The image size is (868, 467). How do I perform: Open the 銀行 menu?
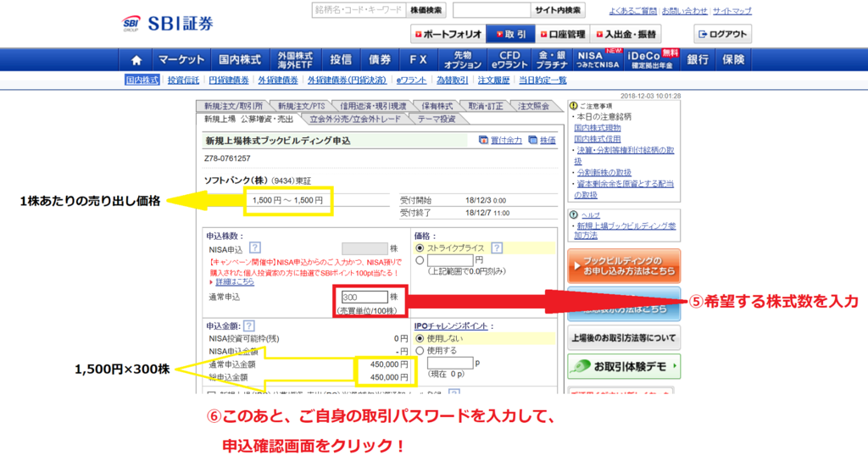click(x=698, y=60)
